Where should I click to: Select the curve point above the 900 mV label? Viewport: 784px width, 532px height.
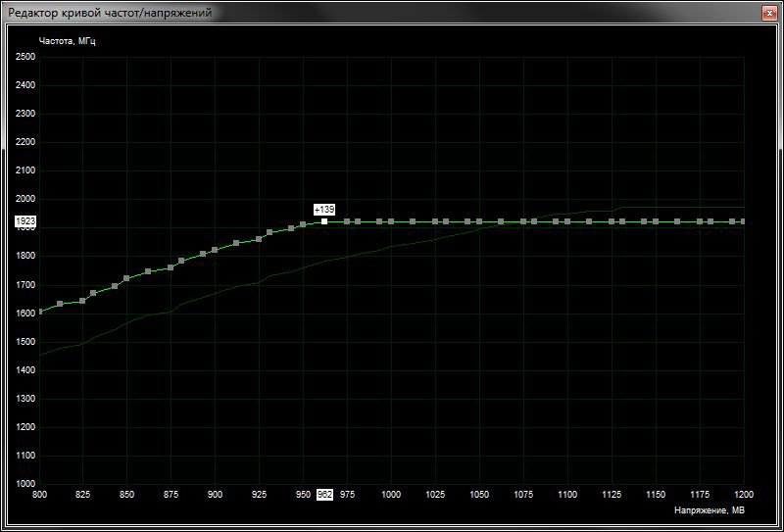215,250
